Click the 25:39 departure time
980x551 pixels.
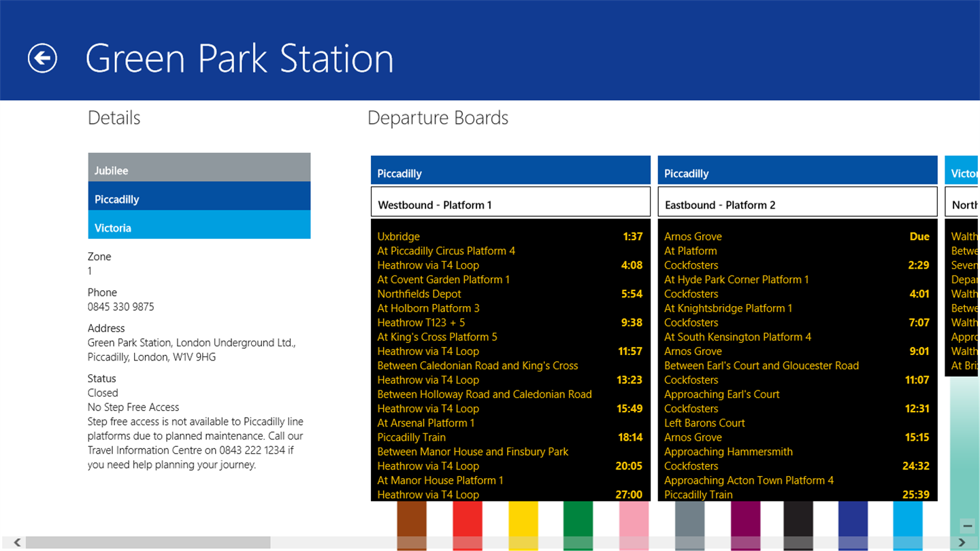[917, 495]
